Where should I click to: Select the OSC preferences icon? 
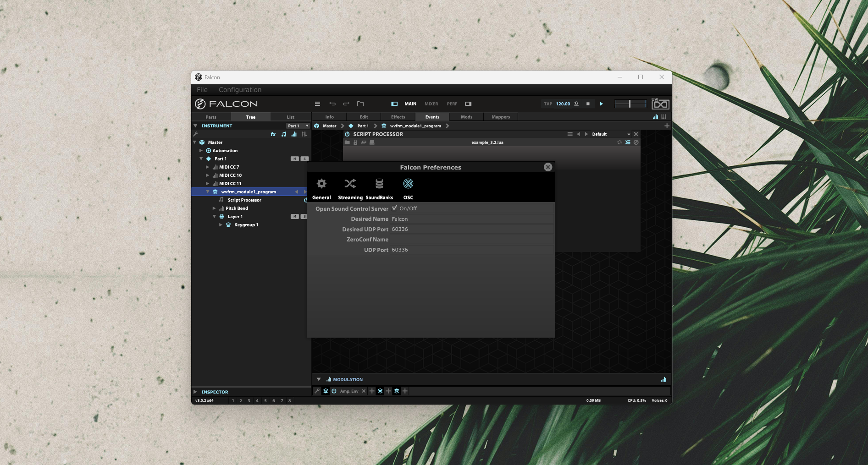coord(408,188)
